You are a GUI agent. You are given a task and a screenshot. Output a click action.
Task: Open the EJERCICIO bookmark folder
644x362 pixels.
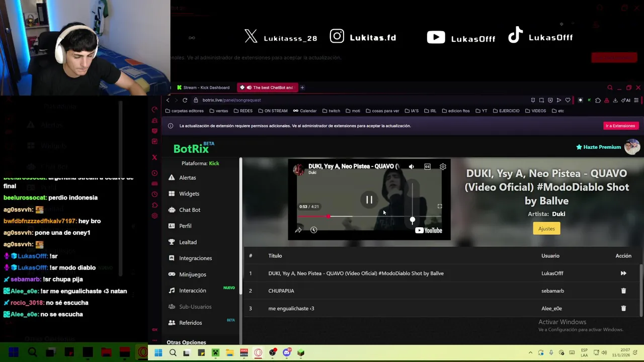click(x=506, y=111)
